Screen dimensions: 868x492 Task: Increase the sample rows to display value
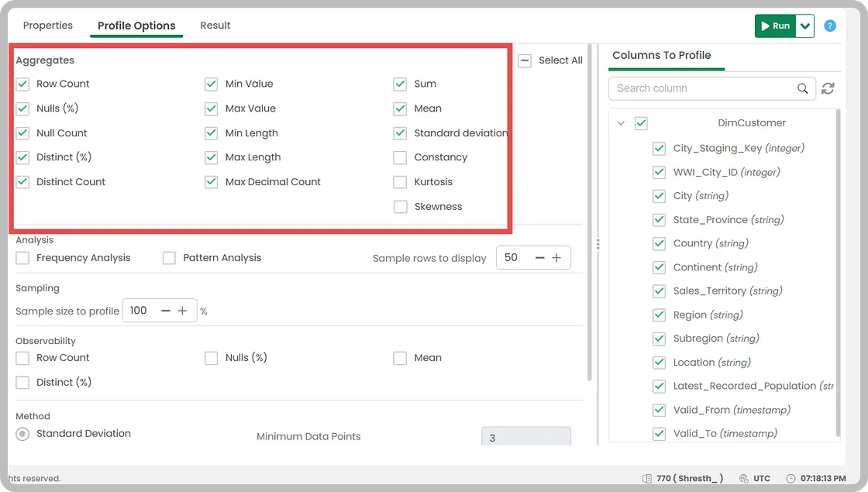point(556,257)
